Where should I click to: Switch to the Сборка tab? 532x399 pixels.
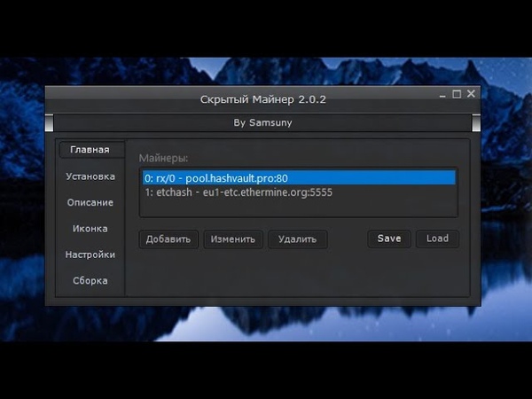point(90,281)
